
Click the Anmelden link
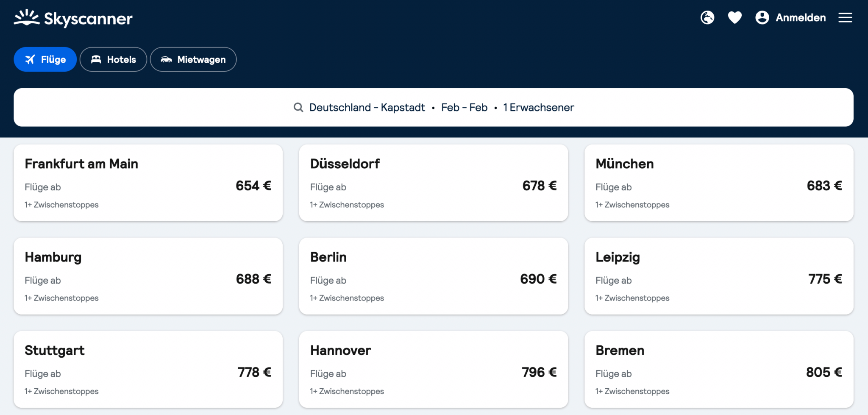(801, 18)
